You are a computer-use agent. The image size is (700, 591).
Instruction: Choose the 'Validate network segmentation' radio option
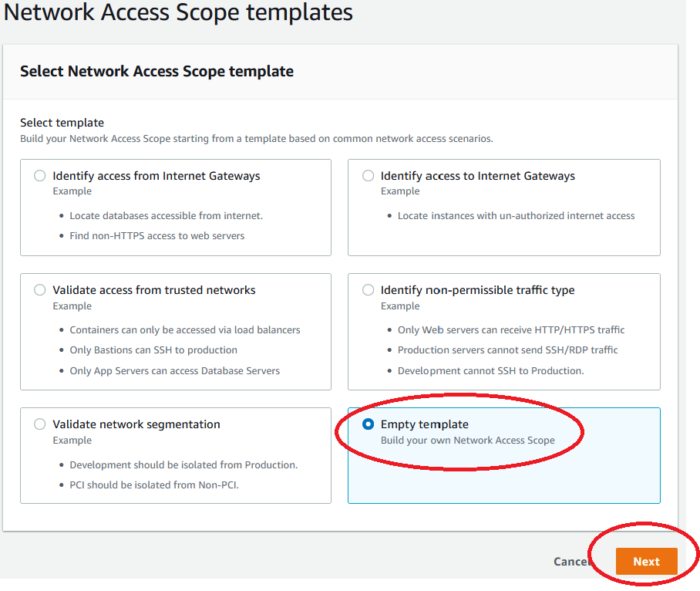(x=39, y=424)
